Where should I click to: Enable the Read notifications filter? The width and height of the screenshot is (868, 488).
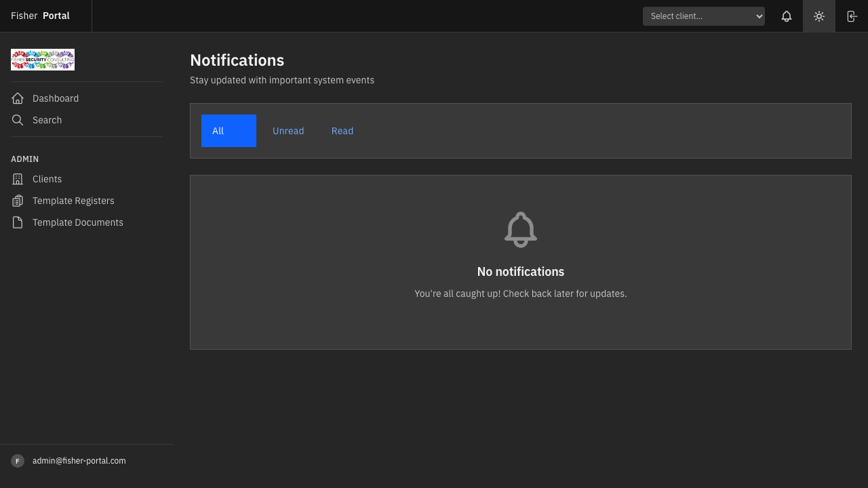pyautogui.click(x=342, y=131)
